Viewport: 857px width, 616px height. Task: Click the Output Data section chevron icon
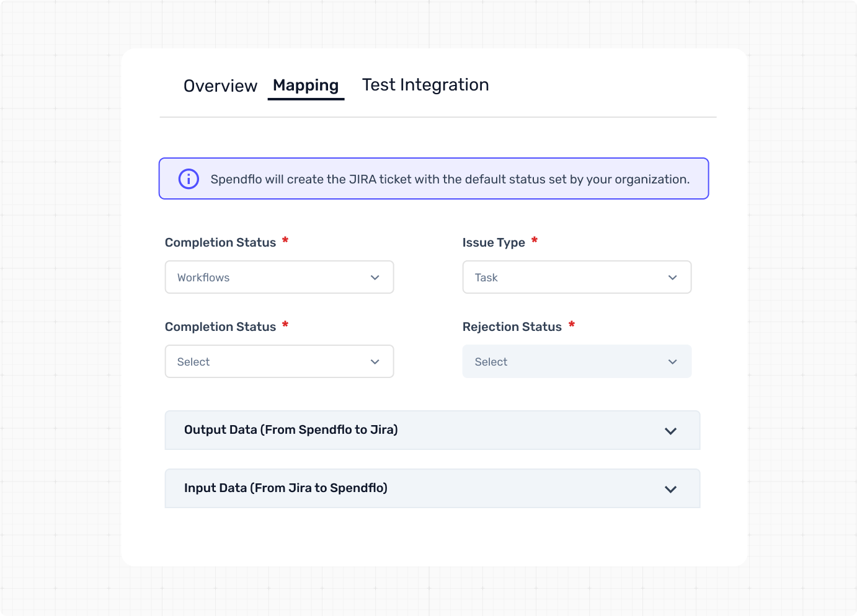(x=670, y=431)
